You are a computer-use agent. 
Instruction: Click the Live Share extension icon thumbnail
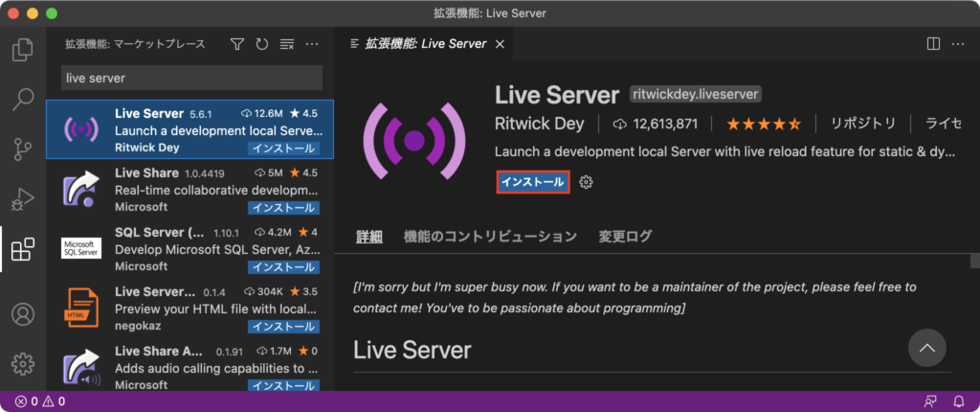81,189
